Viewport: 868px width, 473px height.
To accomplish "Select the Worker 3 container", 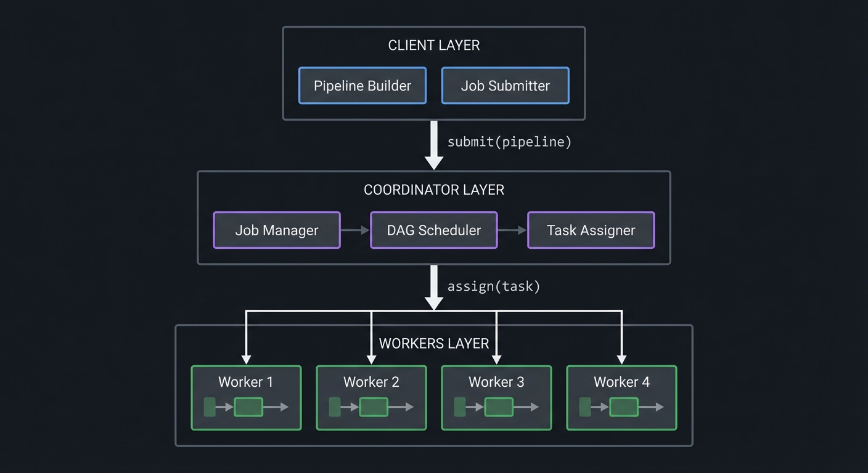I will pyautogui.click(x=496, y=397).
